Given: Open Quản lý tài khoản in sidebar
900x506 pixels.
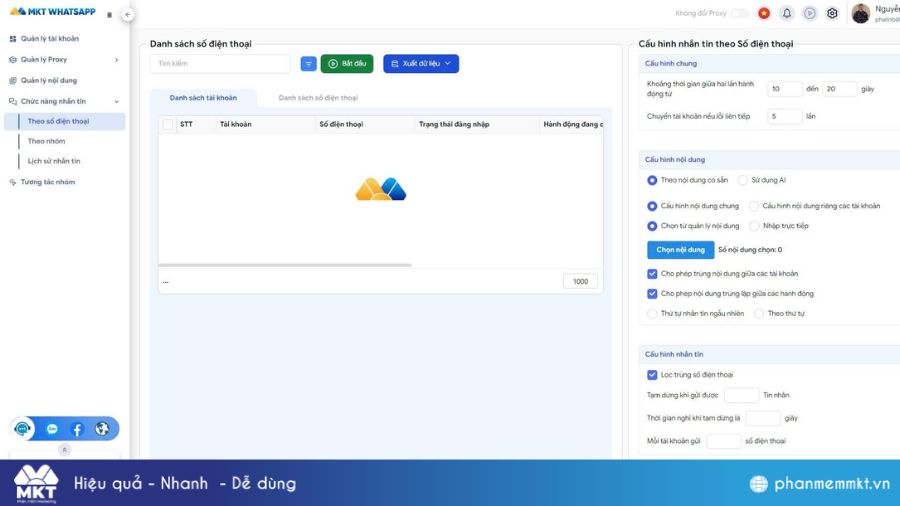Looking at the screenshot, I should click(x=50, y=38).
